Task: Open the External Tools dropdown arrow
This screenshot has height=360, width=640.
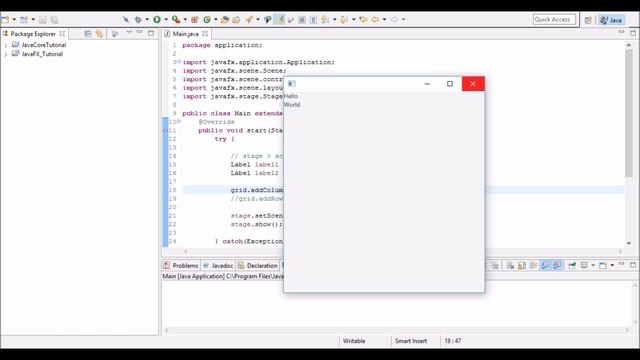Action: click(185, 19)
